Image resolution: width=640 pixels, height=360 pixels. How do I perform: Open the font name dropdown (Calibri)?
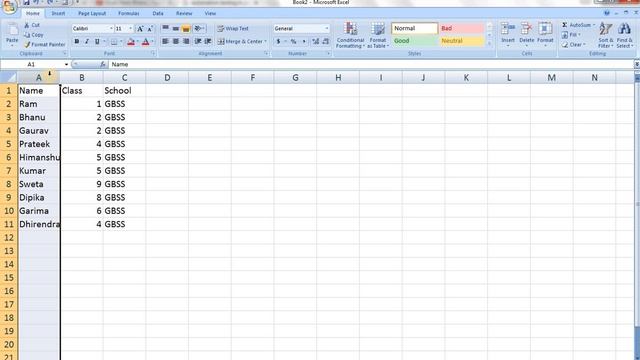coord(111,29)
